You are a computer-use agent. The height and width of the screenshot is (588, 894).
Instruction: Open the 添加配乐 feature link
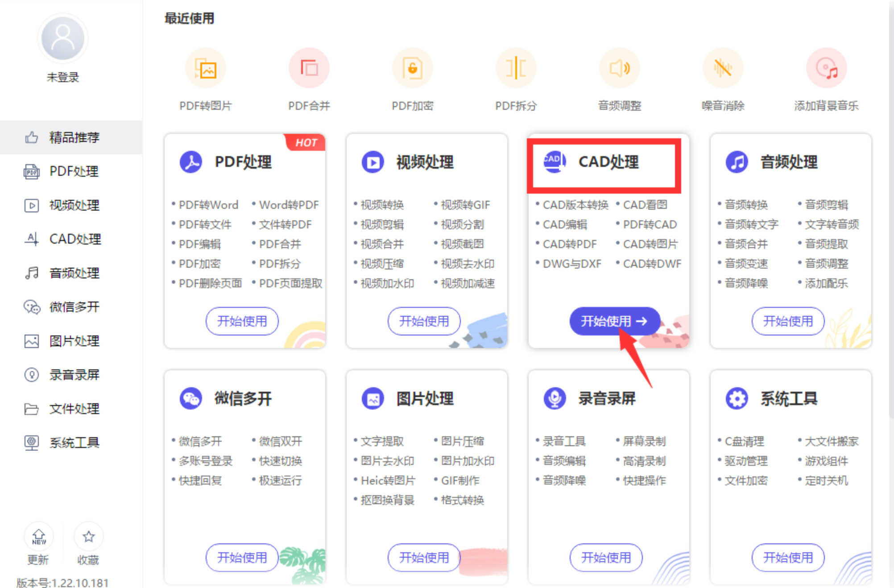(x=826, y=283)
